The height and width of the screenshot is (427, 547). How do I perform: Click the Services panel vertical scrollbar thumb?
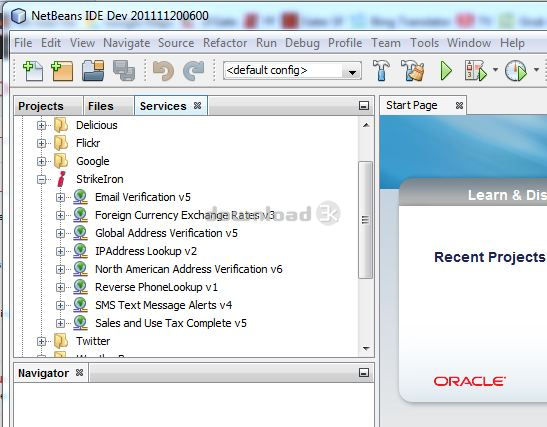[365, 220]
